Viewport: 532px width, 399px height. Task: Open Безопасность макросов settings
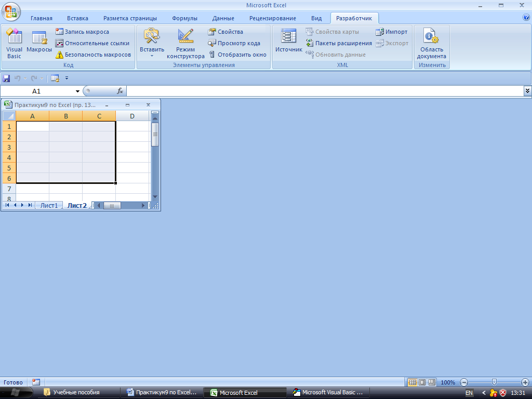(x=94, y=55)
